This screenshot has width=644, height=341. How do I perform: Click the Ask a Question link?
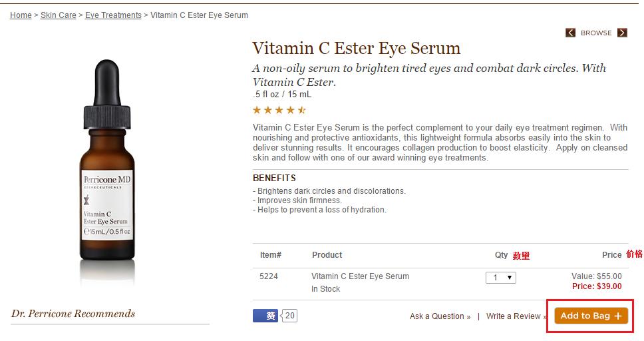440,316
